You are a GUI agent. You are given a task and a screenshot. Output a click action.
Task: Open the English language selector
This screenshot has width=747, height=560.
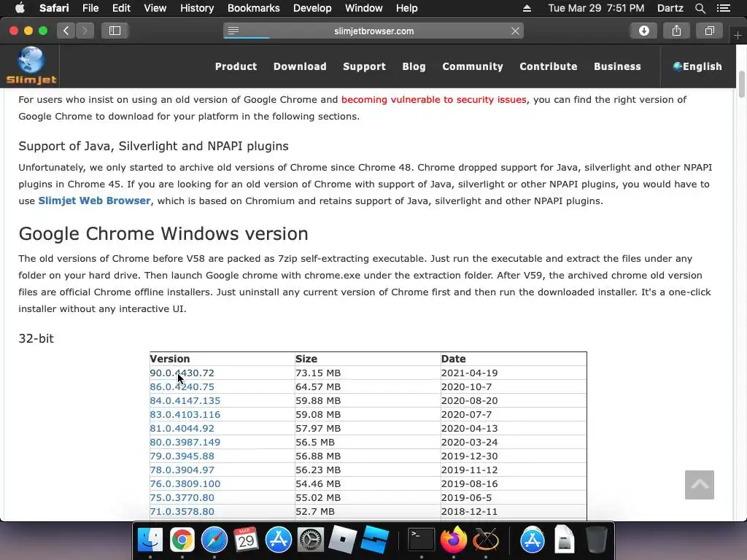(697, 66)
